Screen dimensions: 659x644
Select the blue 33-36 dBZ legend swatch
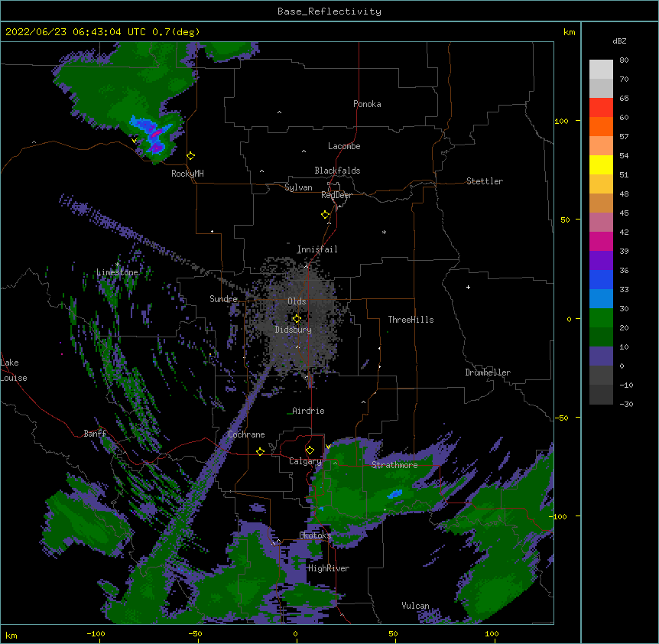pos(601,279)
